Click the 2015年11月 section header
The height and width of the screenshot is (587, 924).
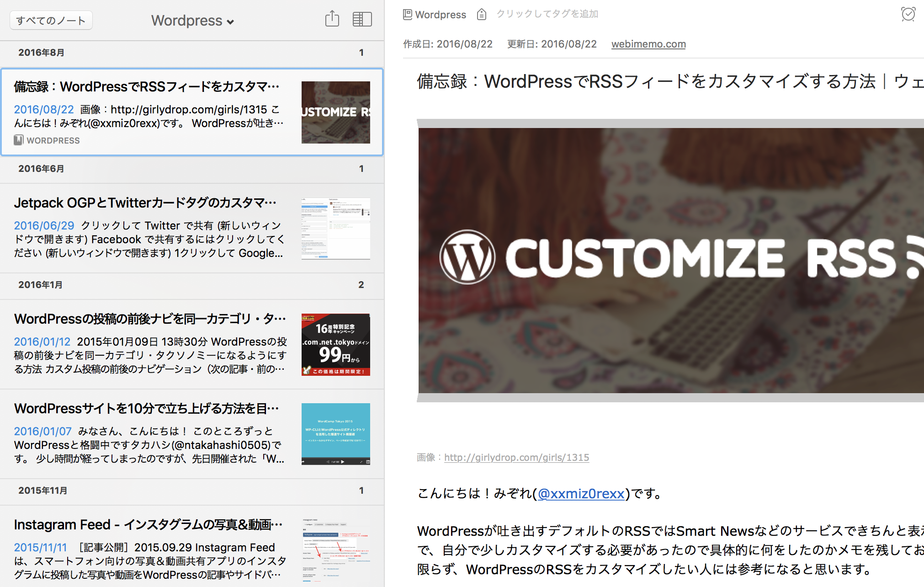[x=192, y=491]
